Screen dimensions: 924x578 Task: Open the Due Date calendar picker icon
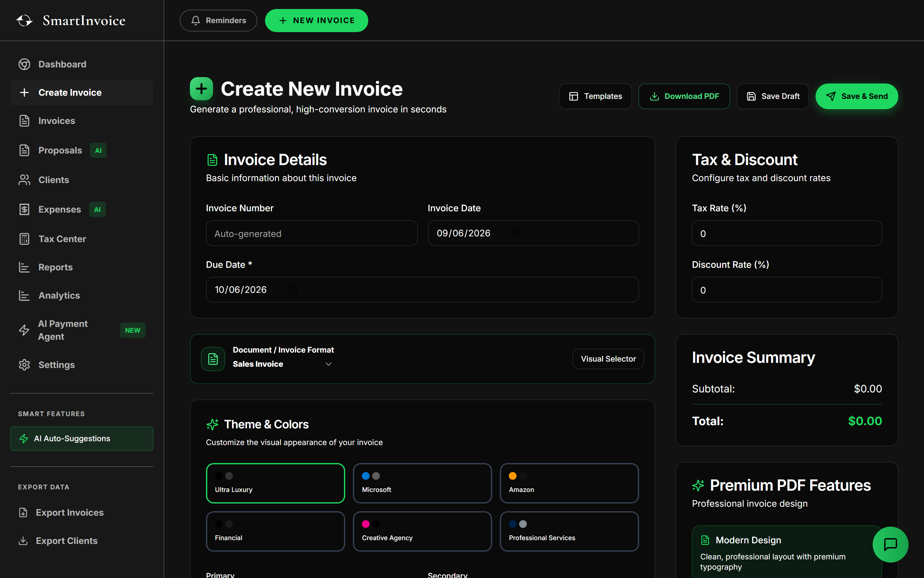point(293,290)
